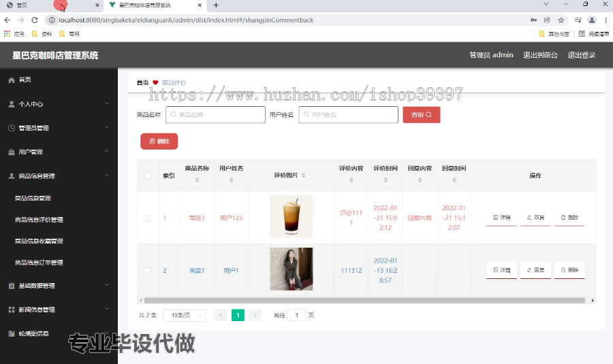Open 商品信息收藏管理 submenu item

pos(39,242)
